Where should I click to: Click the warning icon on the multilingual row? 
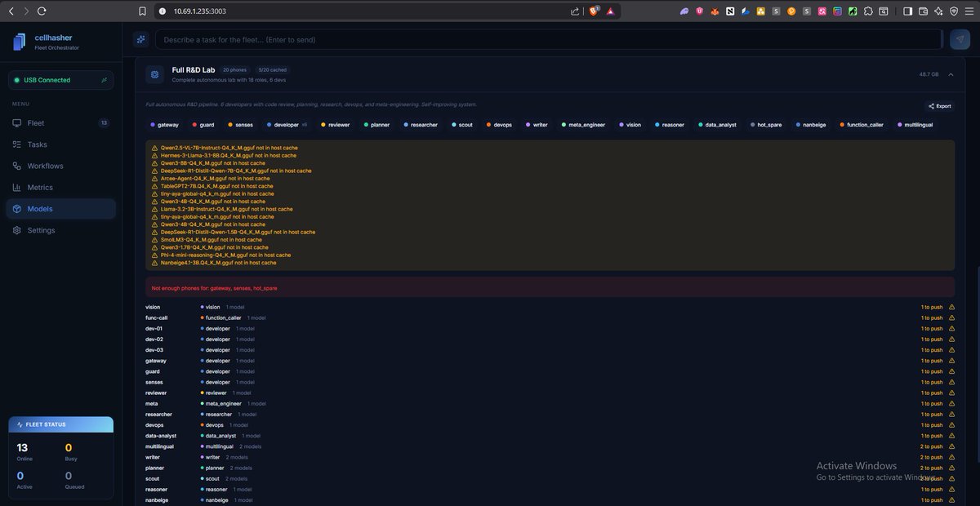[x=951, y=446]
